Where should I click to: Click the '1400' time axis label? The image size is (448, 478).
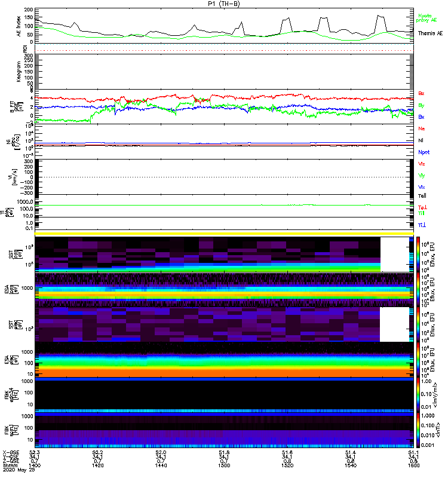[35, 465]
